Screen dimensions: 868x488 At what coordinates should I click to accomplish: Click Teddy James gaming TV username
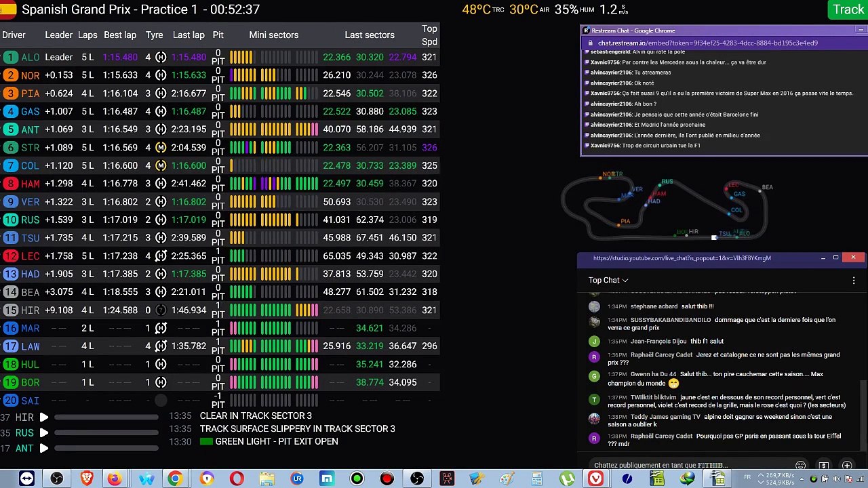[x=665, y=418]
